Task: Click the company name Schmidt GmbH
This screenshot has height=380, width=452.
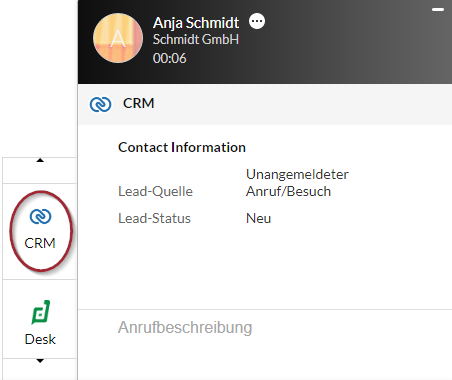Action: point(196,39)
